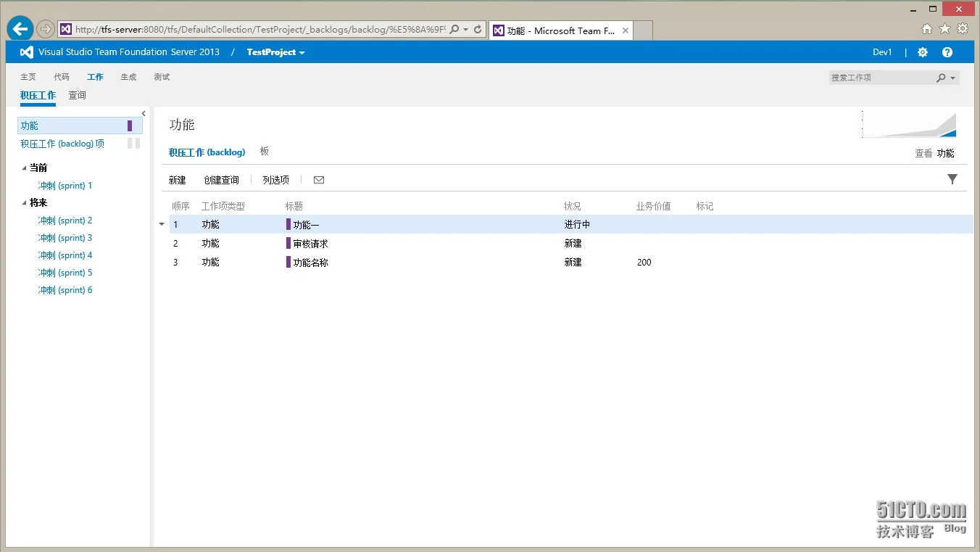980x552 pixels.
Task: Select the 工作 hub
Action: point(95,77)
